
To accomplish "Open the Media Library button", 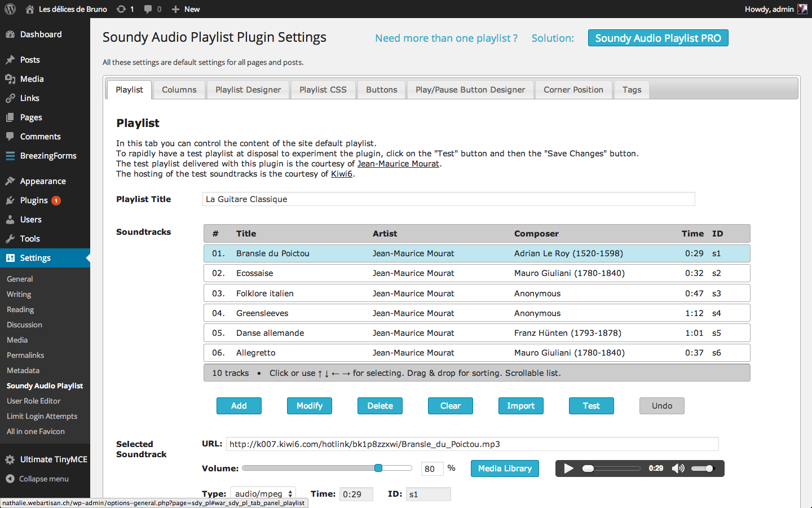I will [505, 468].
